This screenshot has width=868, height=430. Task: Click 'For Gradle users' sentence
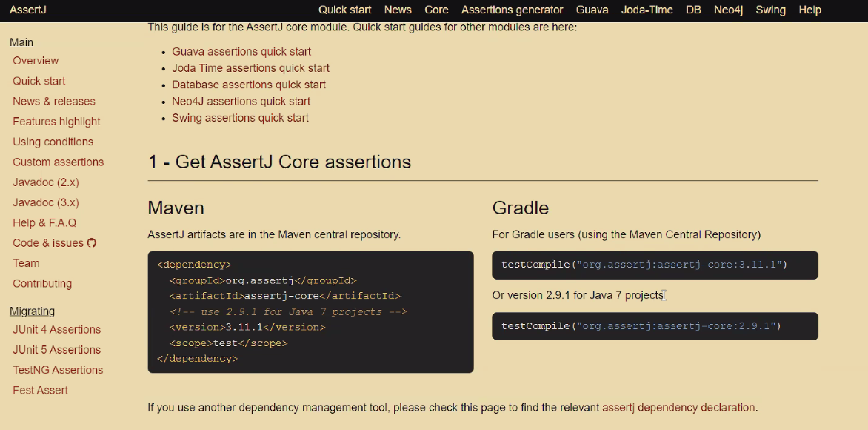point(626,234)
